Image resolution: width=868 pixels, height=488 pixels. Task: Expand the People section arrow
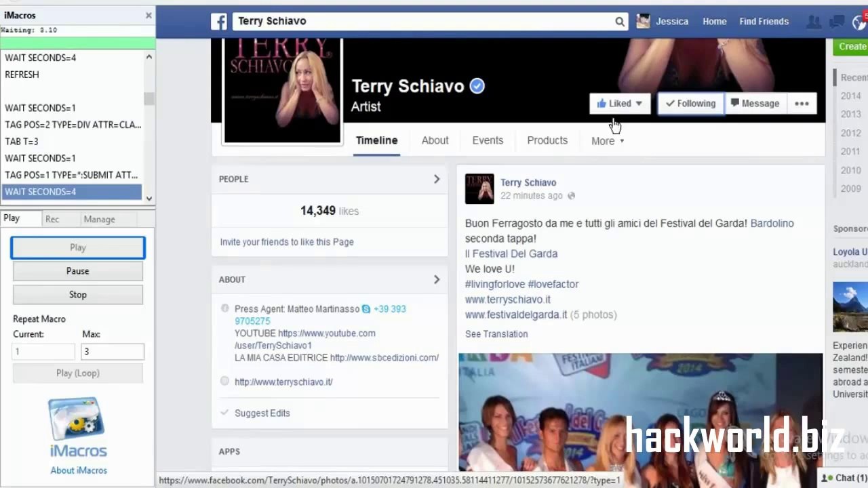click(x=437, y=179)
